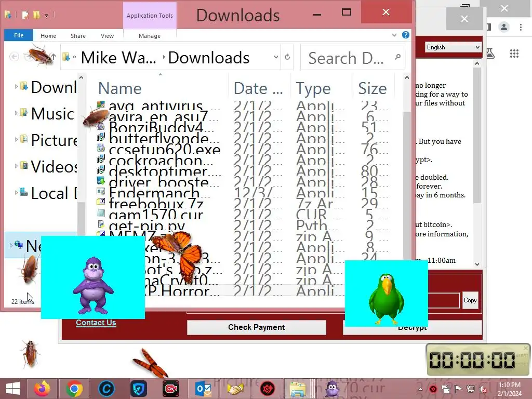Open Google Chrome from the taskbar

pyautogui.click(x=74, y=389)
